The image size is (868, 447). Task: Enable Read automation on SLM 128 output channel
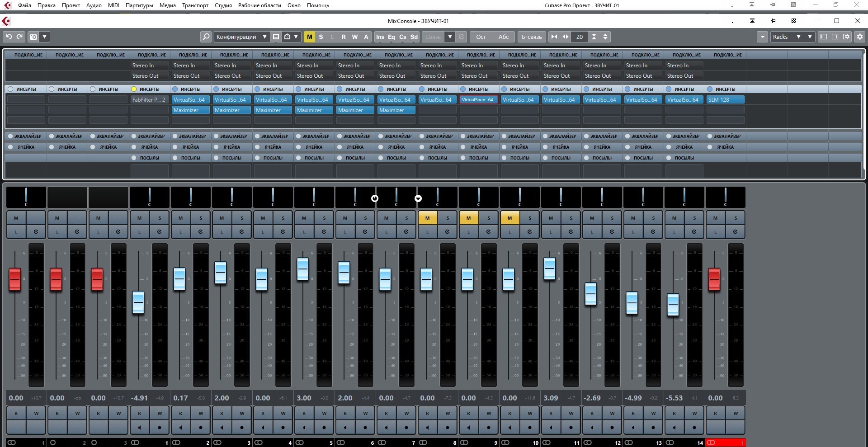tap(715, 413)
